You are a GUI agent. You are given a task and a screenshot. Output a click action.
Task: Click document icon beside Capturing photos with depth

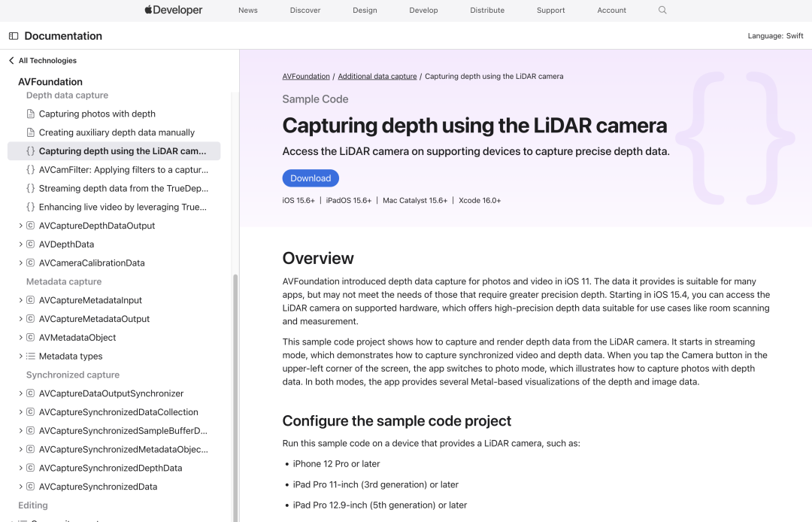[31, 114]
